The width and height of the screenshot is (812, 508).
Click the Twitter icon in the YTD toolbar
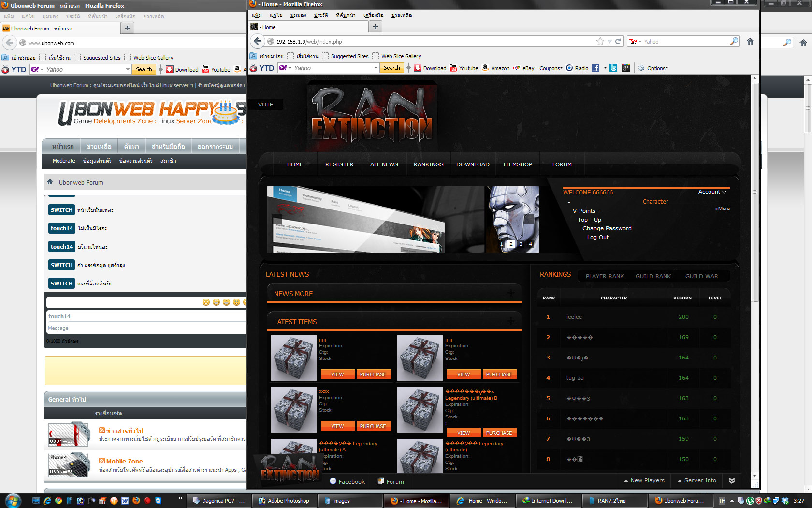[x=613, y=68]
